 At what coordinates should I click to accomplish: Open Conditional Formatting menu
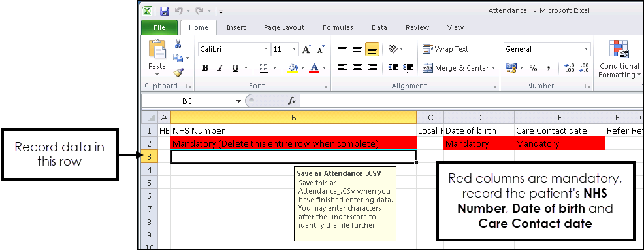coord(619,59)
